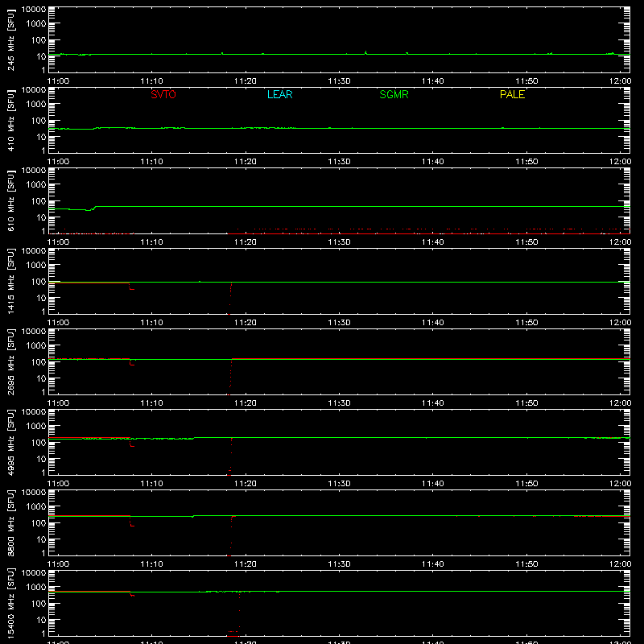644x644 pixels.
Task: Click the 100 tick on 8800 MHz axis
Action: point(39,522)
